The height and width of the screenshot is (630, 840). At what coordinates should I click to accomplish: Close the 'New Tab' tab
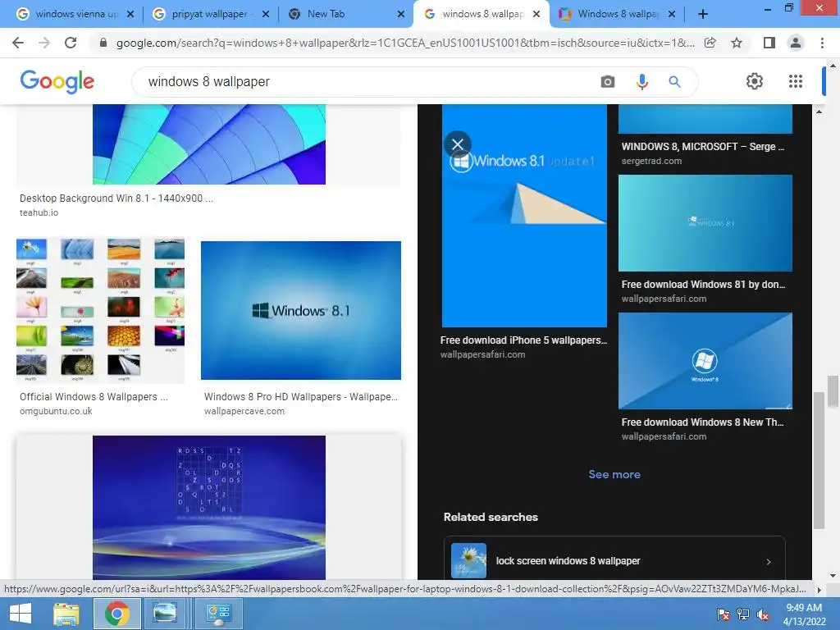400,14
